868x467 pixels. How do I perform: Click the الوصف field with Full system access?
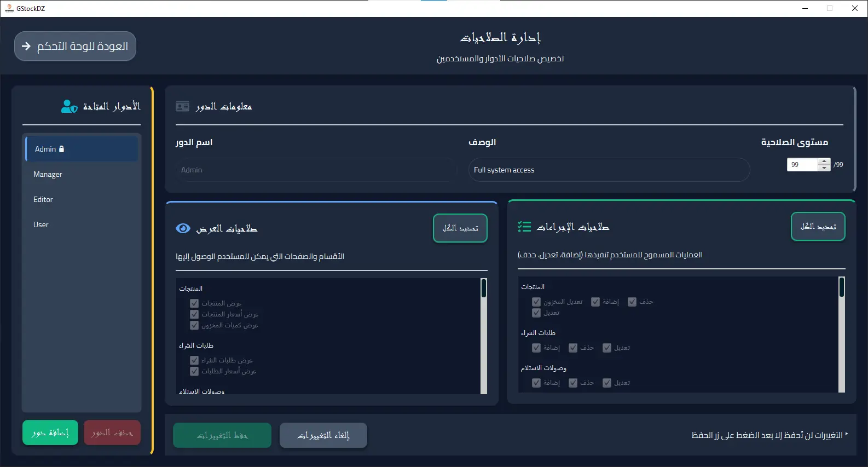pos(609,170)
